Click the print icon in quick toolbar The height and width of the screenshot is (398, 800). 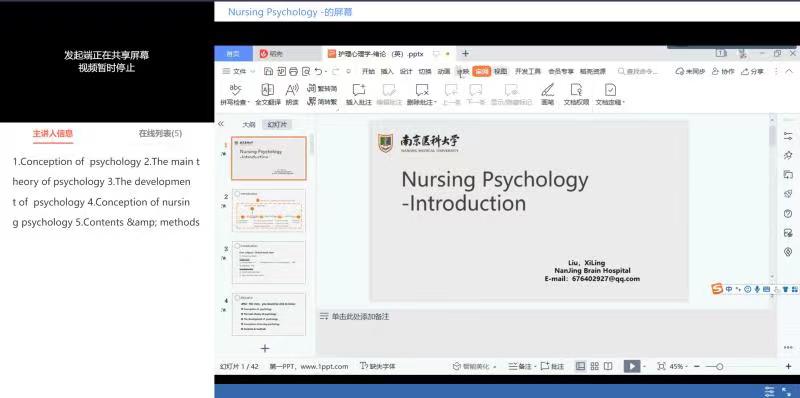click(x=293, y=71)
